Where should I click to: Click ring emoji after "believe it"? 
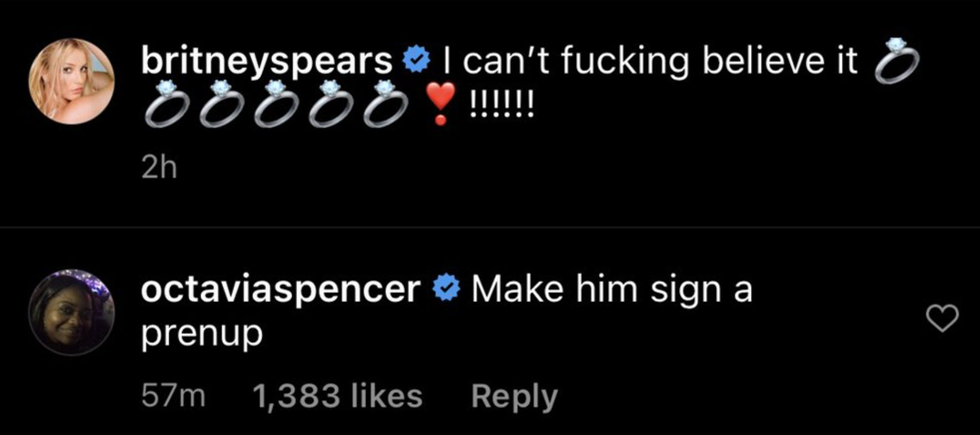896,61
